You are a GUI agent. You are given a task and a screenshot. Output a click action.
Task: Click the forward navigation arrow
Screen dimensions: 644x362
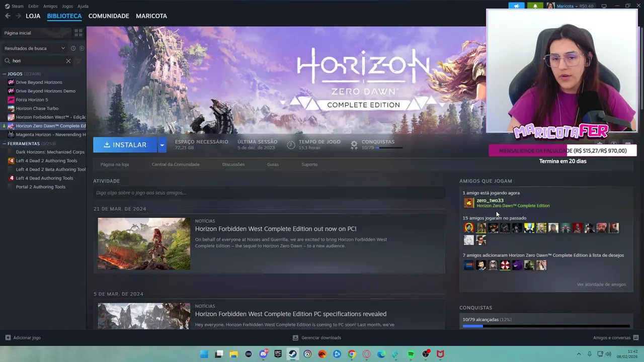click(x=18, y=16)
